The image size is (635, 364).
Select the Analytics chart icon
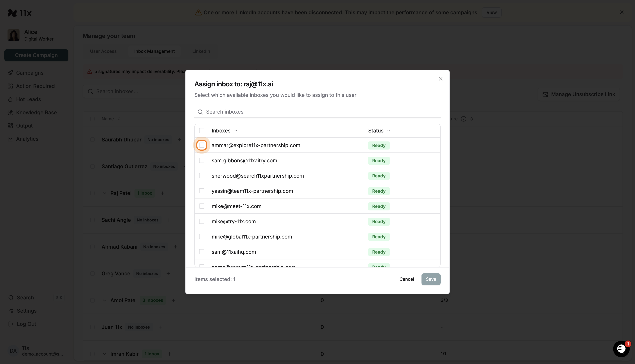(10, 139)
